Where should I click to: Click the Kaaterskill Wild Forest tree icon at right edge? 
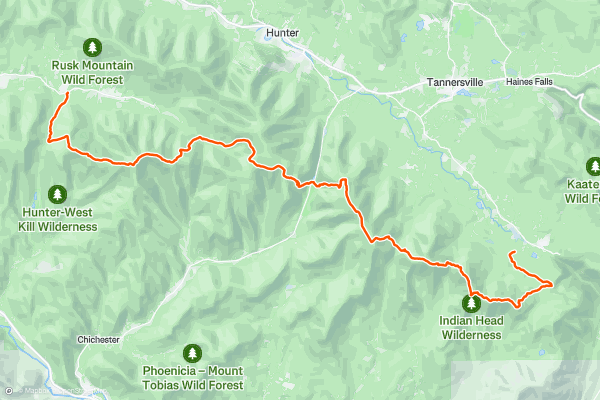[594, 167]
